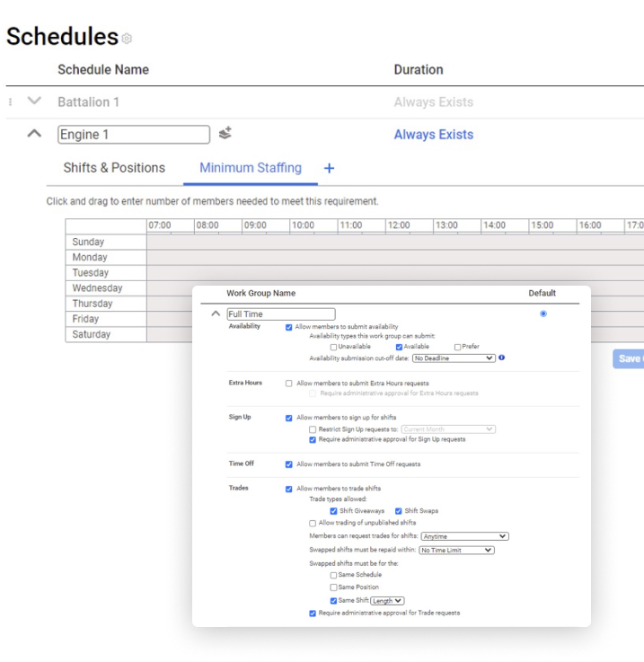Toggle Allow members to sign up for shifts
Viewport: 644px width, 662px height.
[x=289, y=418]
